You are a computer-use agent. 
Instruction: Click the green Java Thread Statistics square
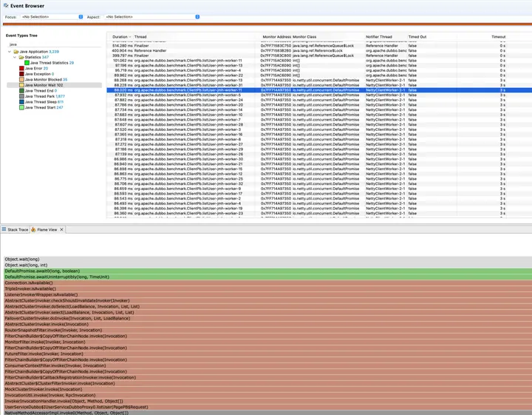(x=27, y=63)
